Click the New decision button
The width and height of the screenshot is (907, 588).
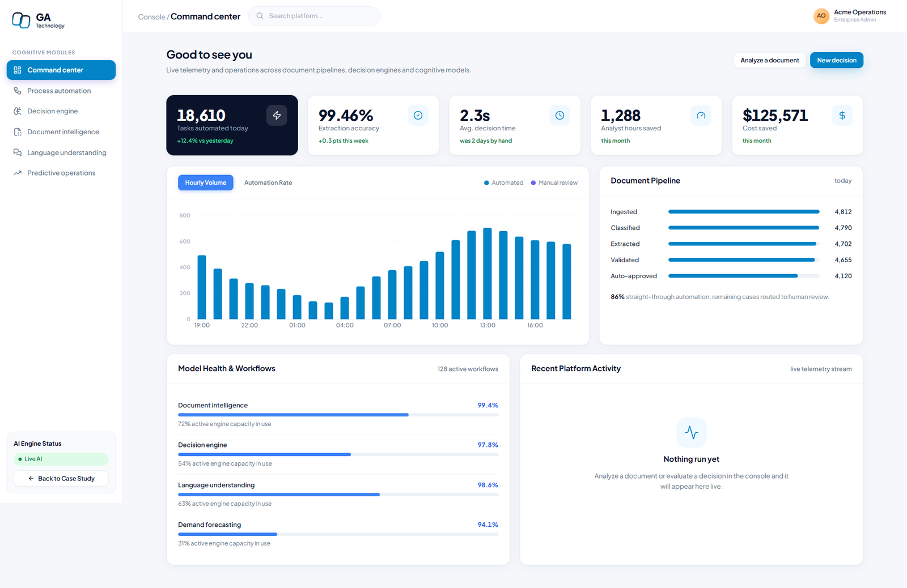836,60
